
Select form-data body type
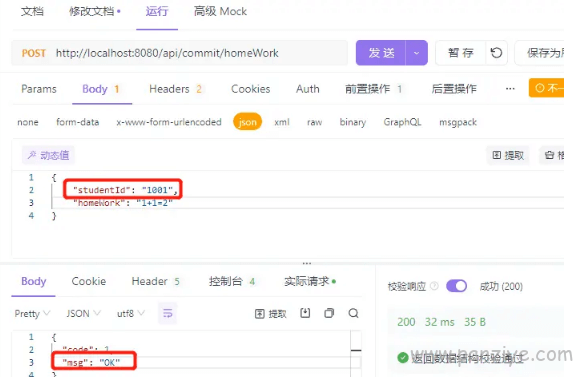pos(78,122)
